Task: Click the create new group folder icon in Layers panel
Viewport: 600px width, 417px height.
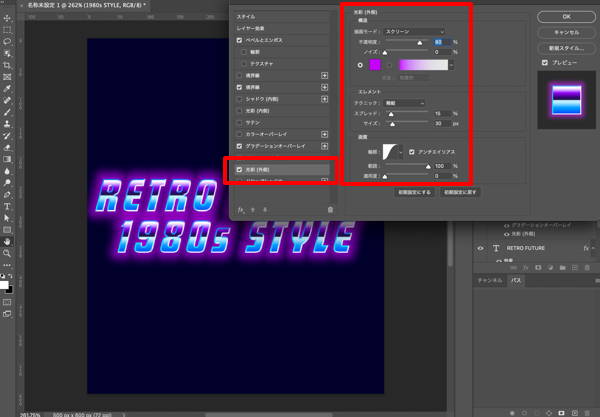Action: pyautogui.click(x=562, y=268)
